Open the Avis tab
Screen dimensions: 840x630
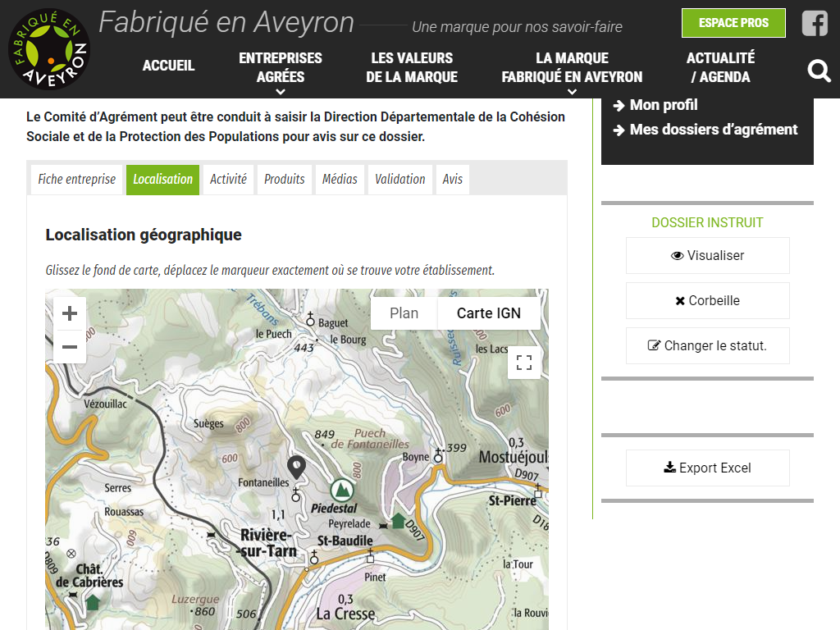tap(453, 180)
